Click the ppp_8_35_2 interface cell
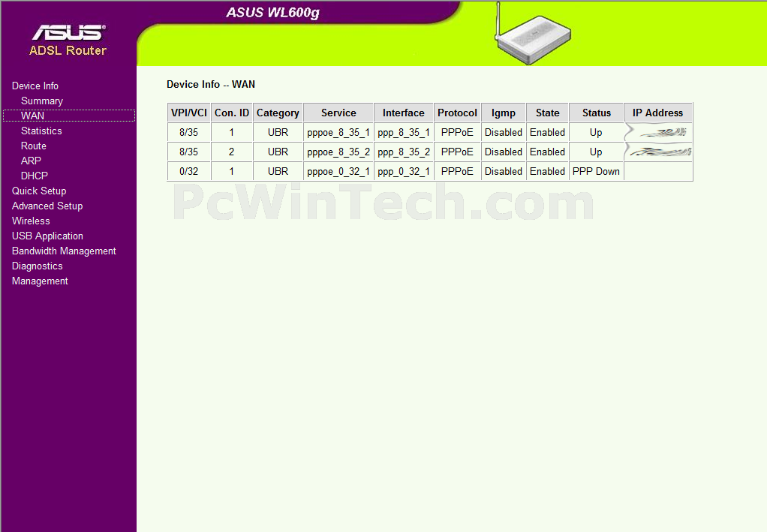Screen dimensions: 767x532 point(404,152)
